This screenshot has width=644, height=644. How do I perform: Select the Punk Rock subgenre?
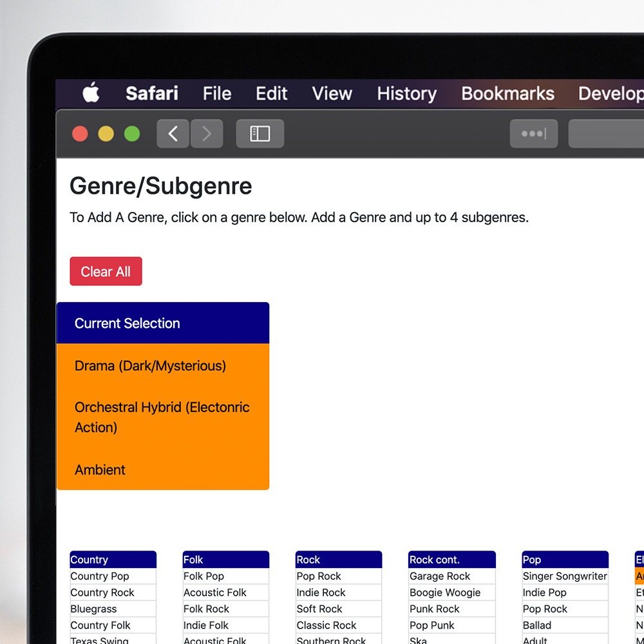[452, 609]
